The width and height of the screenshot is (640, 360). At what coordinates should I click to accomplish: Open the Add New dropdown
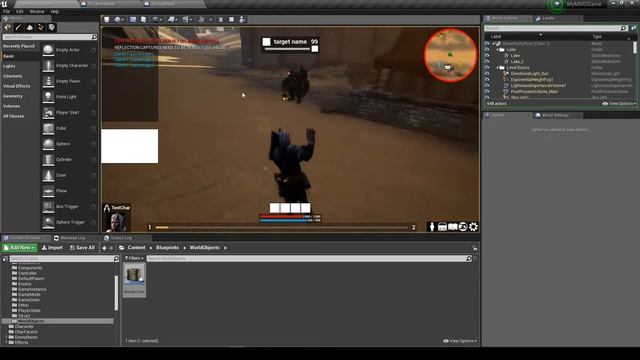(19, 248)
